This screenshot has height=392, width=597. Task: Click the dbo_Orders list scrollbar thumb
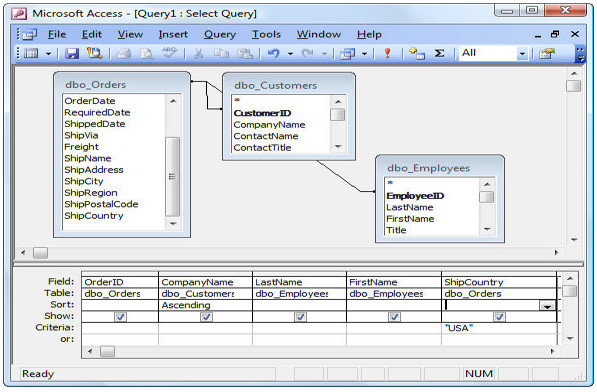click(173, 177)
